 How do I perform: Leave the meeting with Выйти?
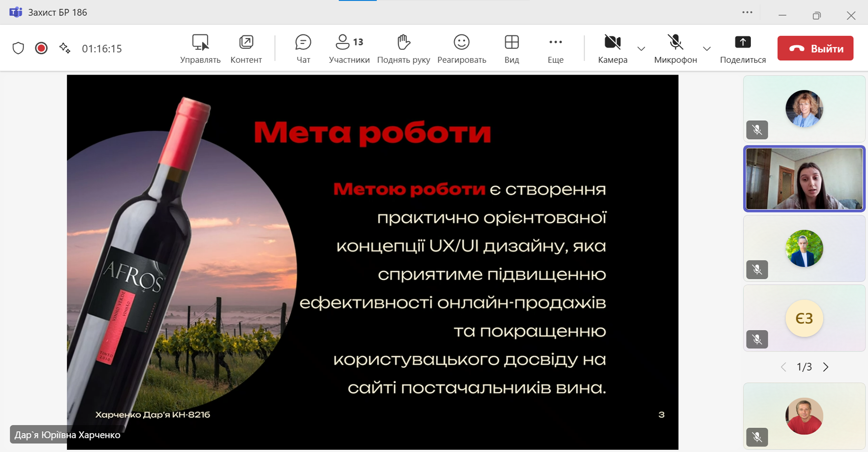pyautogui.click(x=815, y=48)
